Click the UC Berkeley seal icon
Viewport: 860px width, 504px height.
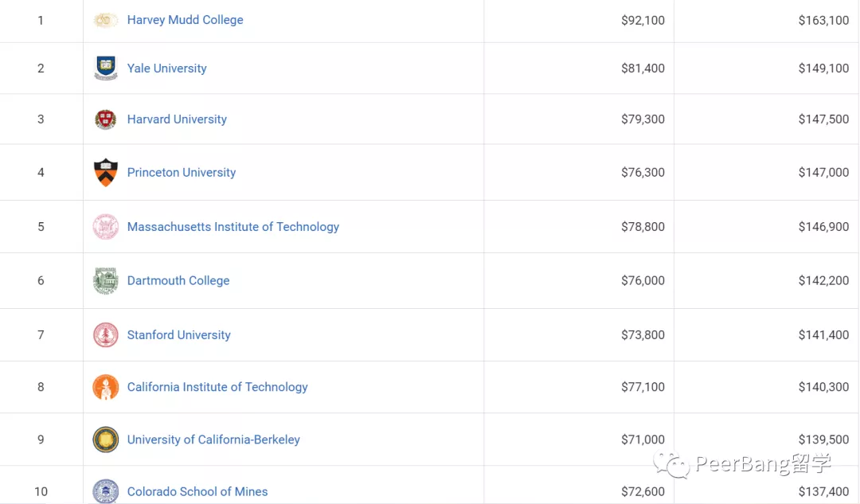click(106, 440)
